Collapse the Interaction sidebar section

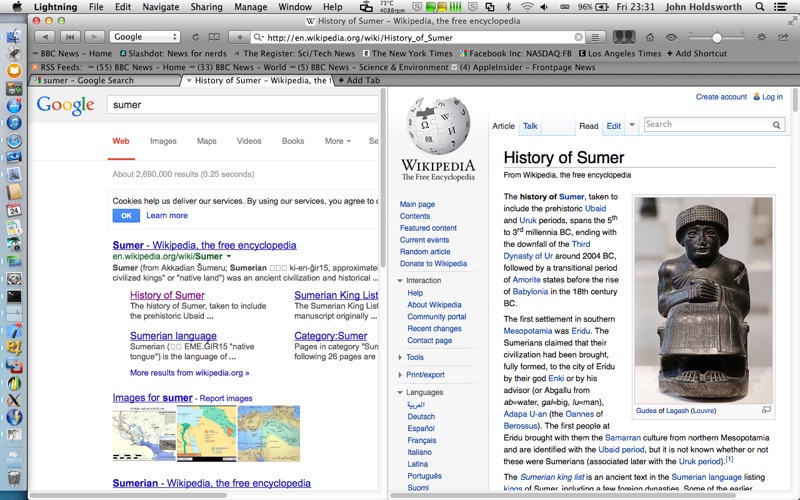pos(400,281)
